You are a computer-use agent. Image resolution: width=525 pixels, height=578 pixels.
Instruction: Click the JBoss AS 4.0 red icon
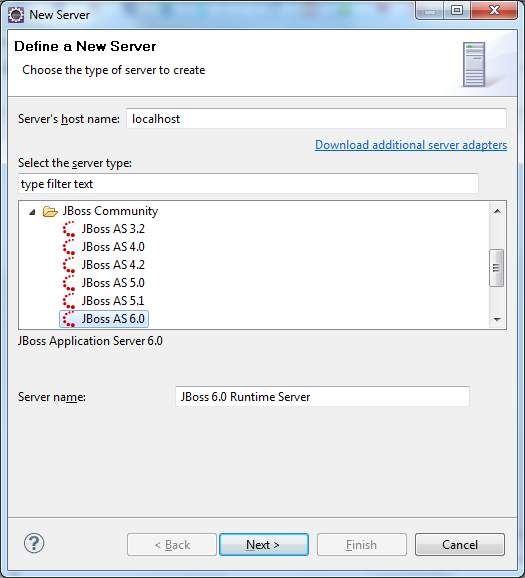pyautogui.click(x=69, y=247)
